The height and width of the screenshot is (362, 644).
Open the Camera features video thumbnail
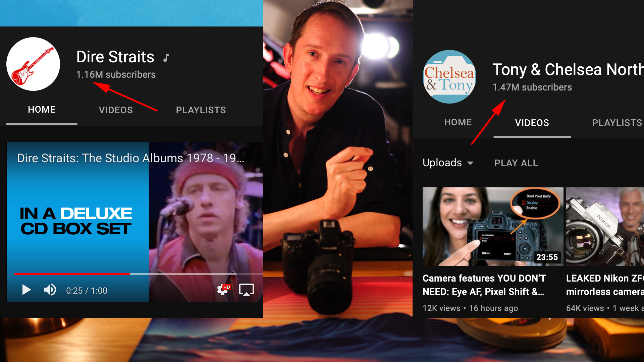point(493,227)
